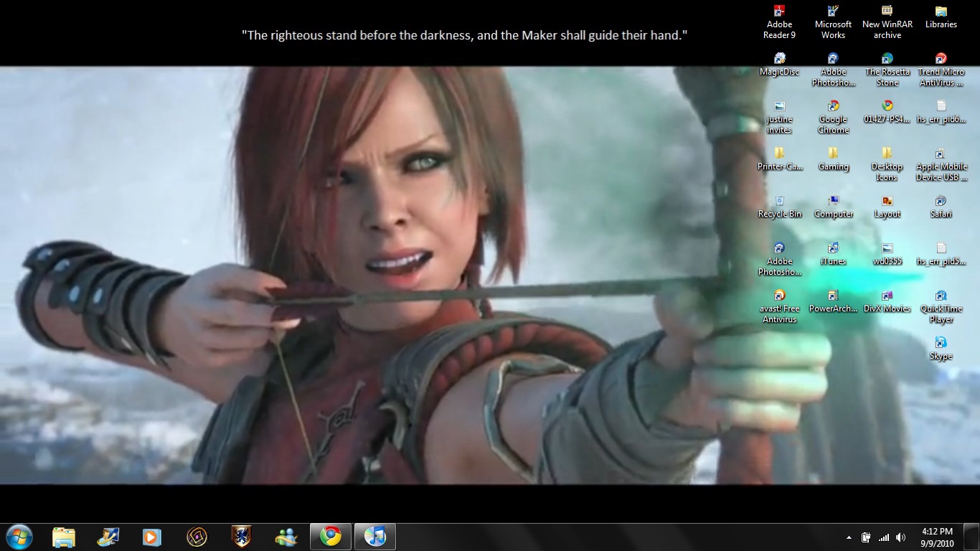Show hidden system tray icons
This screenshot has width=980, height=551.
(x=849, y=537)
